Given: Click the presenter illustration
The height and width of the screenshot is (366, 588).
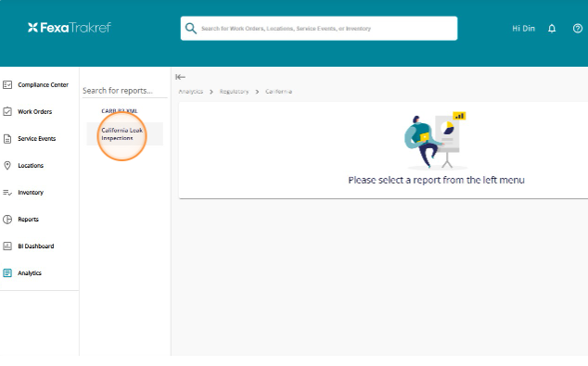Looking at the screenshot, I should tap(435, 142).
